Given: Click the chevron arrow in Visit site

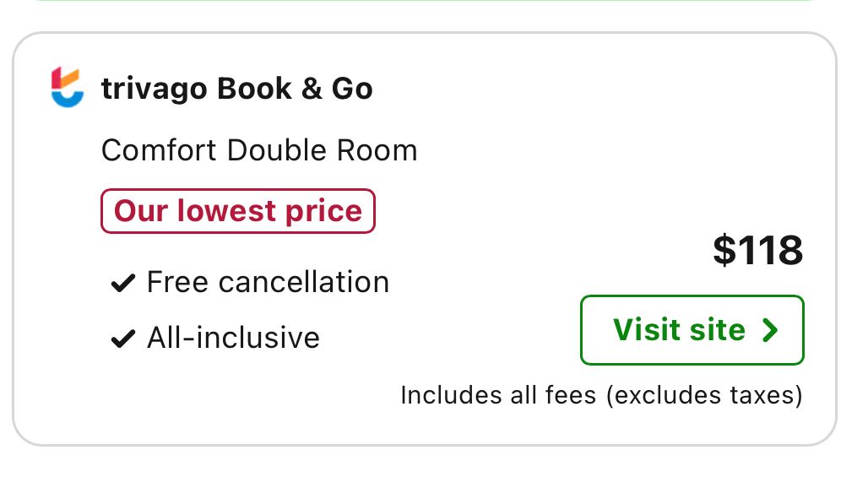Looking at the screenshot, I should (769, 330).
